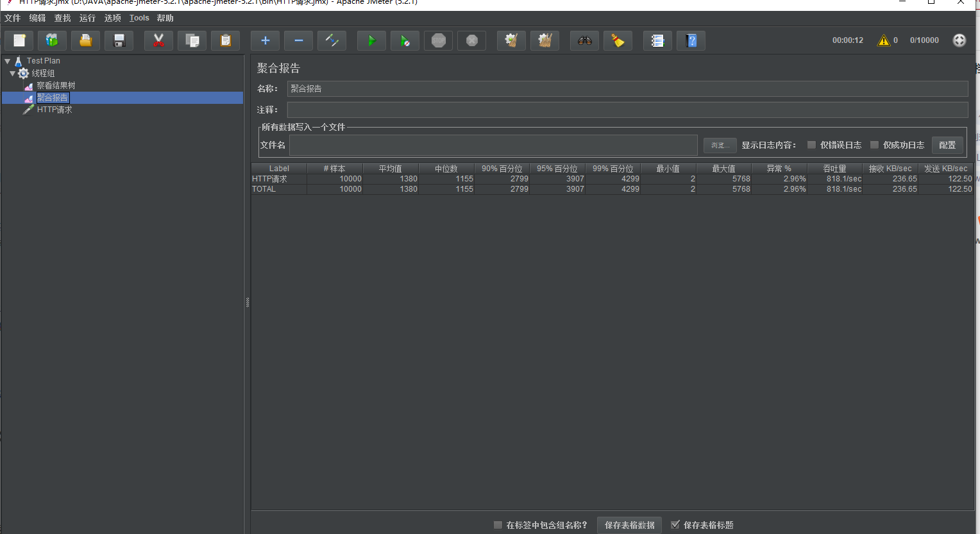The height and width of the screenshot is (534, 980).
Task: Click the 最小值 column header
Action: 668,169
